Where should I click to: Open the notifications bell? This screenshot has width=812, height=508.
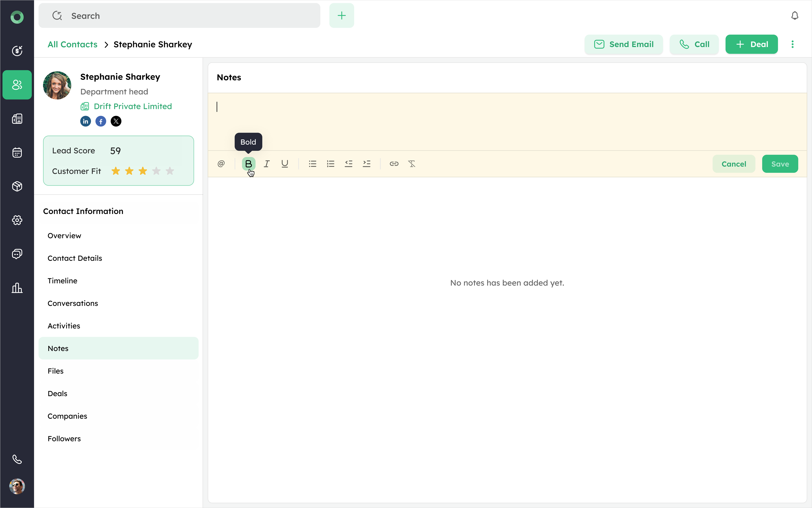(795, 16)
